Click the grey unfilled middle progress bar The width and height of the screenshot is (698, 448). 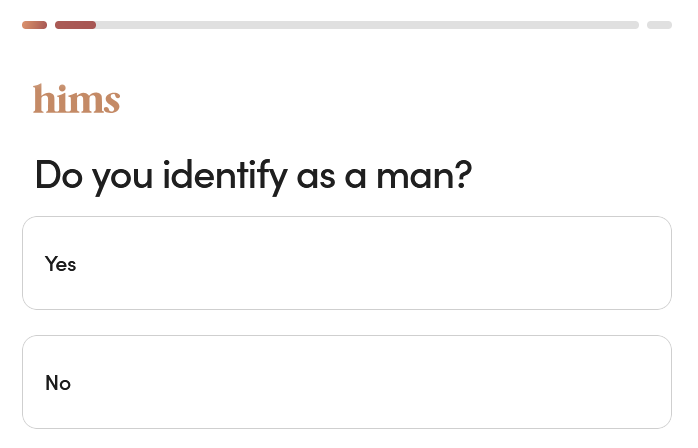tap(366, 25)
